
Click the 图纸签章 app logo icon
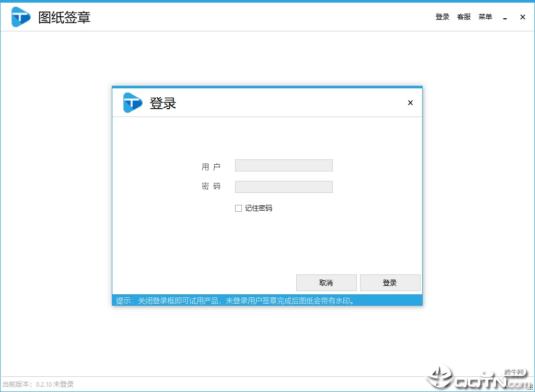20,16
